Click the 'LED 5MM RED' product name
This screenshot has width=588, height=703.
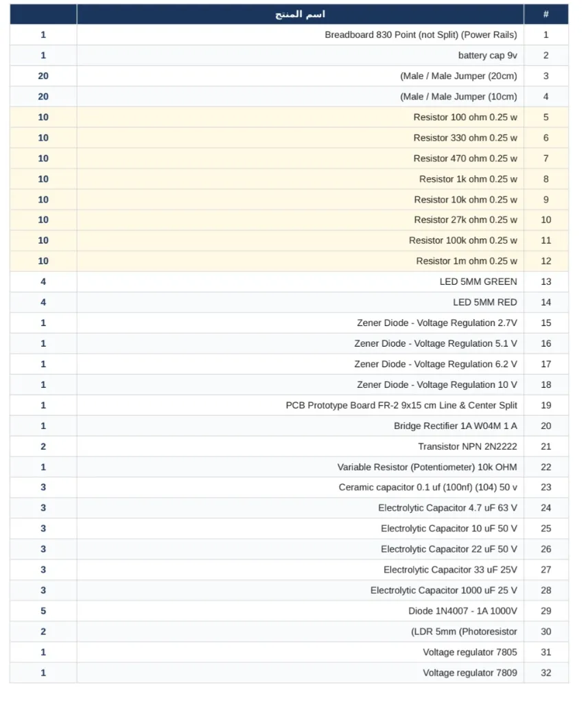point(485,303)
